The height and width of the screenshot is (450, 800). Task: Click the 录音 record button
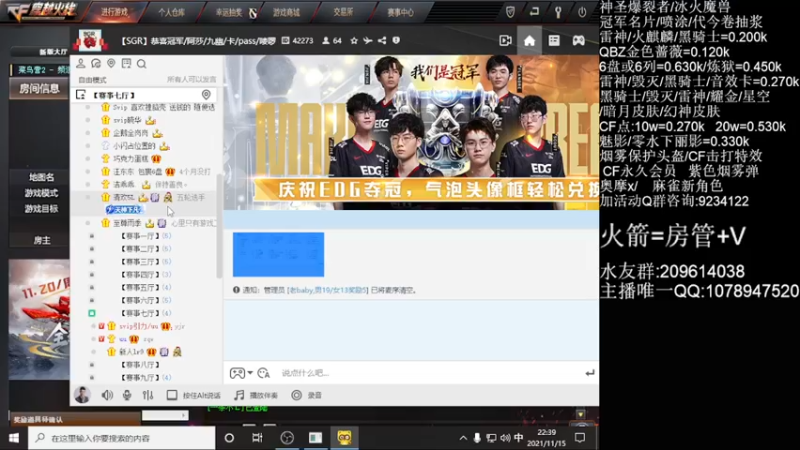(x=307, y=395)
